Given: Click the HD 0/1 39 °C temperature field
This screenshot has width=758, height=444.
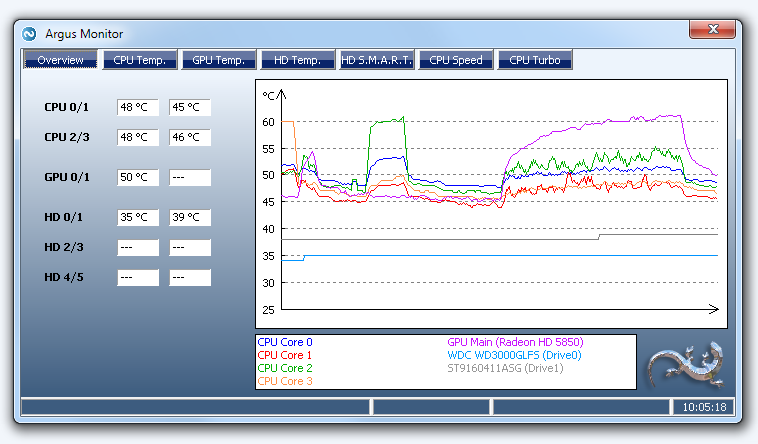Looking at the screenshot, I should pyautogui.click(x=190, y=217).
